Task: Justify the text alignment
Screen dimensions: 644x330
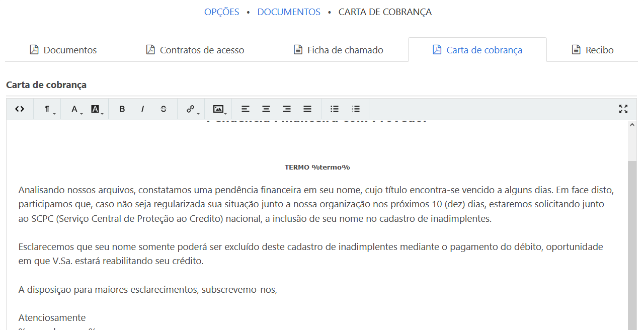Action: (x=307, y=109)
